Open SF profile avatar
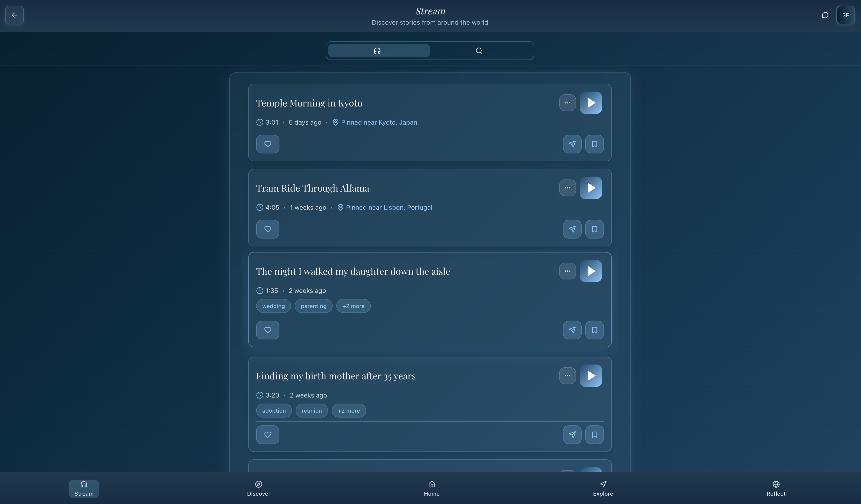This screenshot has width=861, height=504. pos(845,15)
